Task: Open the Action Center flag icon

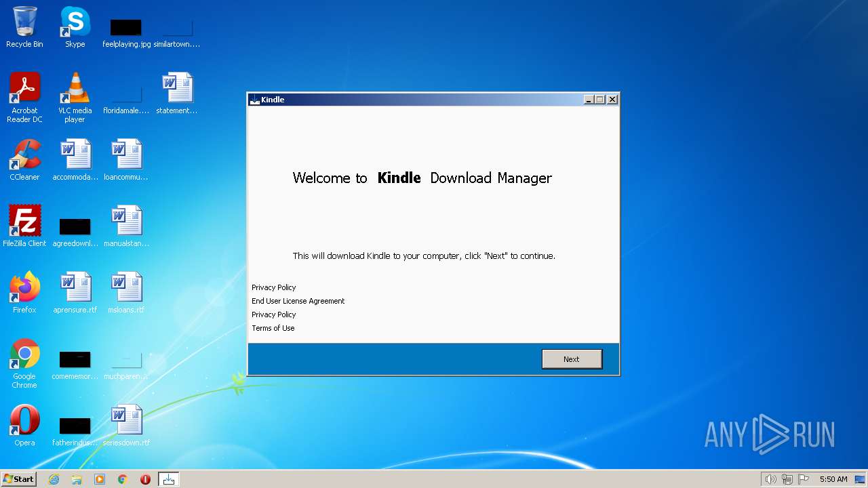Action: [804, 479]
